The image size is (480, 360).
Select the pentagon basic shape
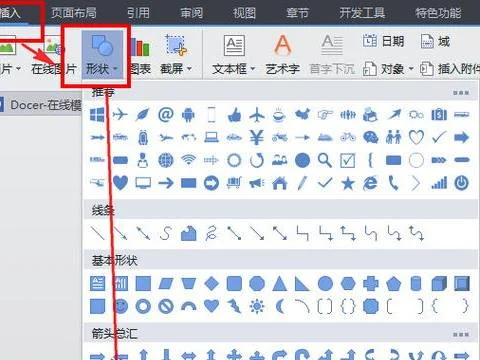click(393, 284)
